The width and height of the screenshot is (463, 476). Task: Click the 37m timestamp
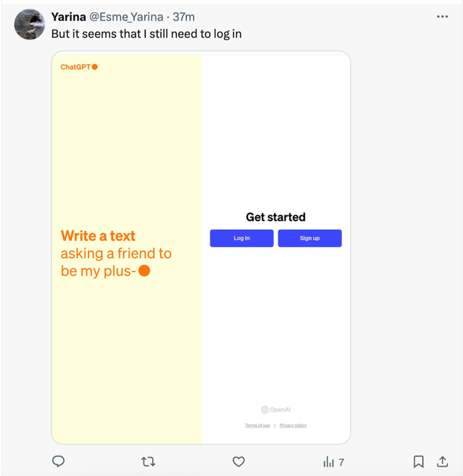point(184,17)
